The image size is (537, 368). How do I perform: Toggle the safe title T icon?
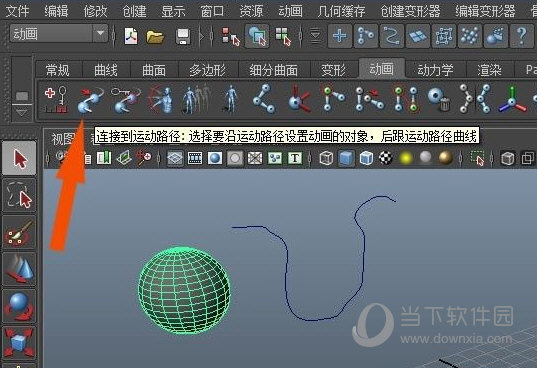[x=295, y=158]
